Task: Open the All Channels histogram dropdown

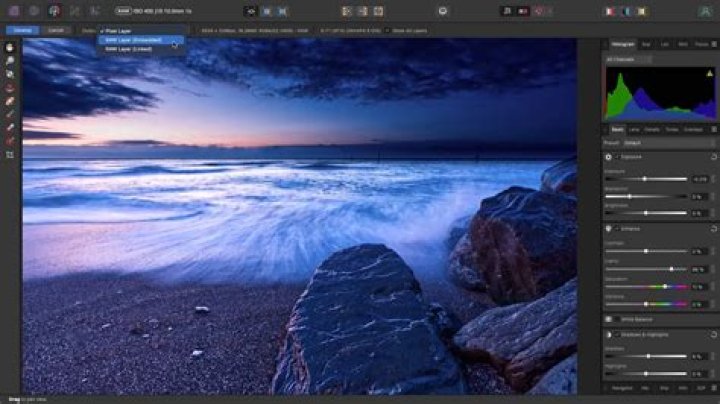Action: coord(628,60)
